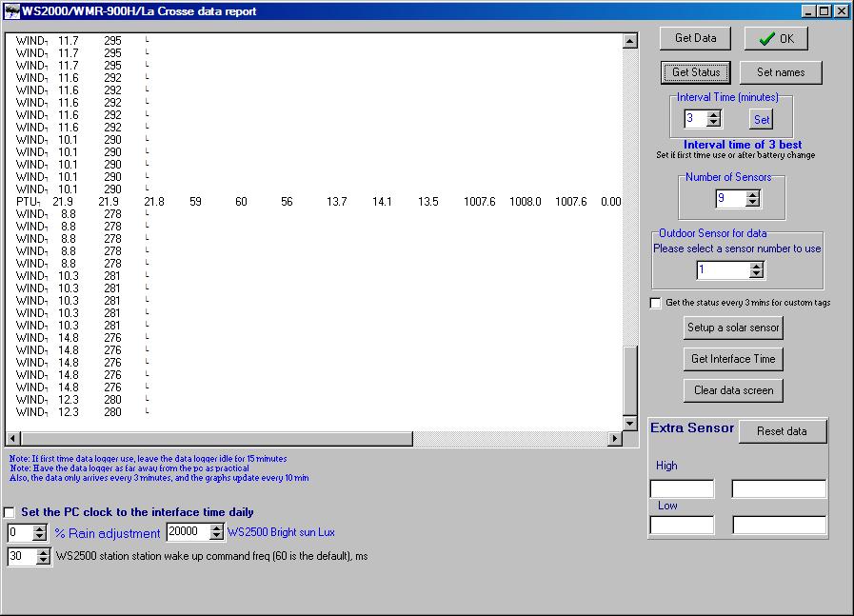Click the left High field under Extra Sensor
Screen dimensions: 854x616
682,488
